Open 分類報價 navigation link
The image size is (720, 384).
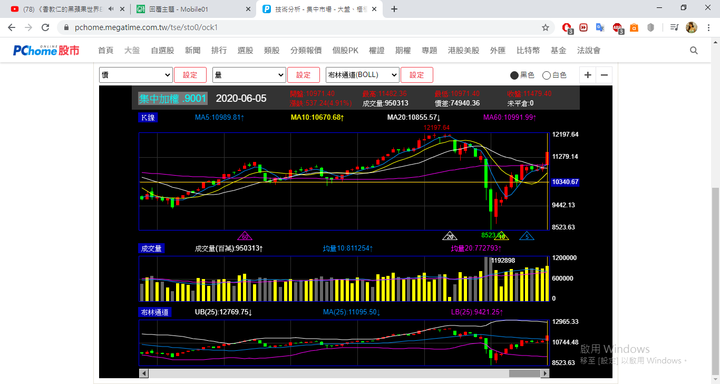[306, 51]
